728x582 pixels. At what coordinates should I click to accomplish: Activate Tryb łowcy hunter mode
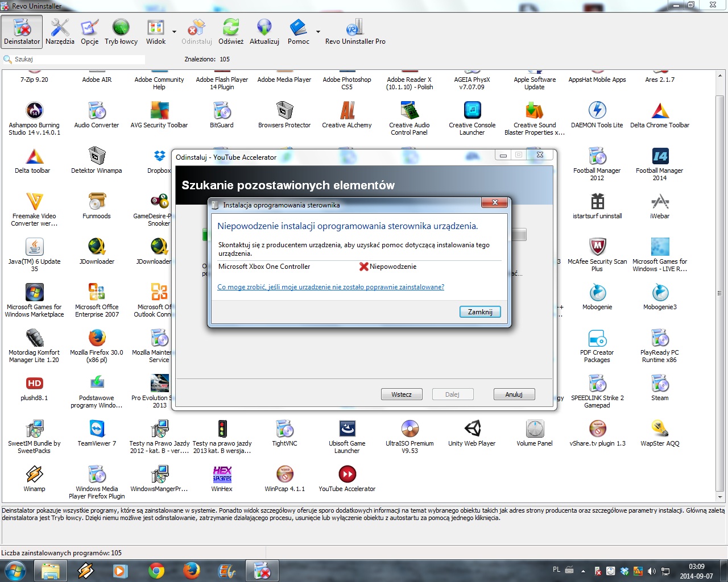click(x=121, y=31)
